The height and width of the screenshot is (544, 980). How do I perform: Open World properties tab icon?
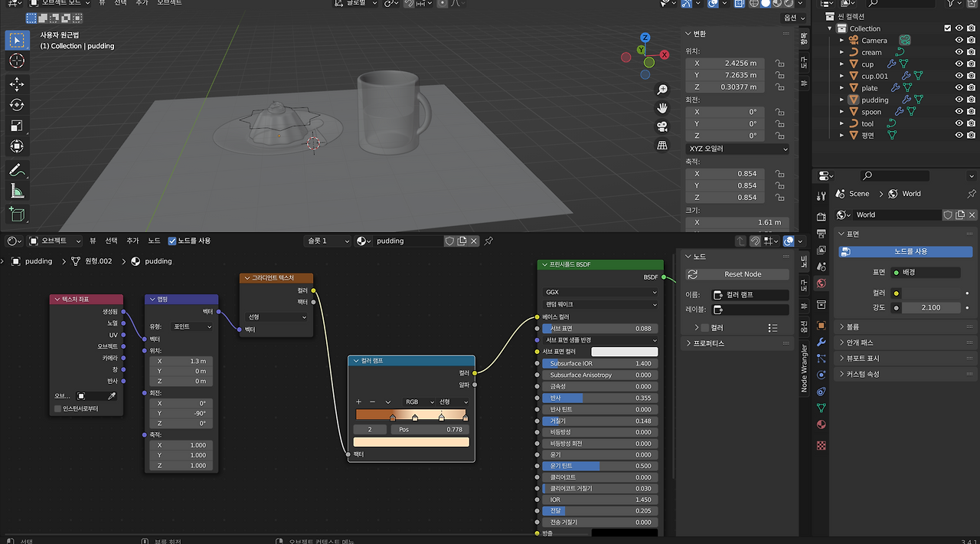(x=821, y=283)
